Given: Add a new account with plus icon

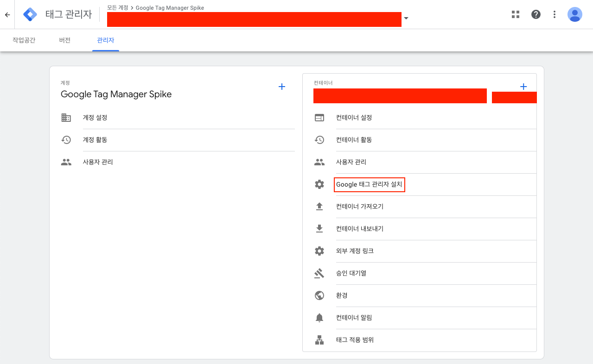Looking at the screenshot, I should click(x=281, y=87).
